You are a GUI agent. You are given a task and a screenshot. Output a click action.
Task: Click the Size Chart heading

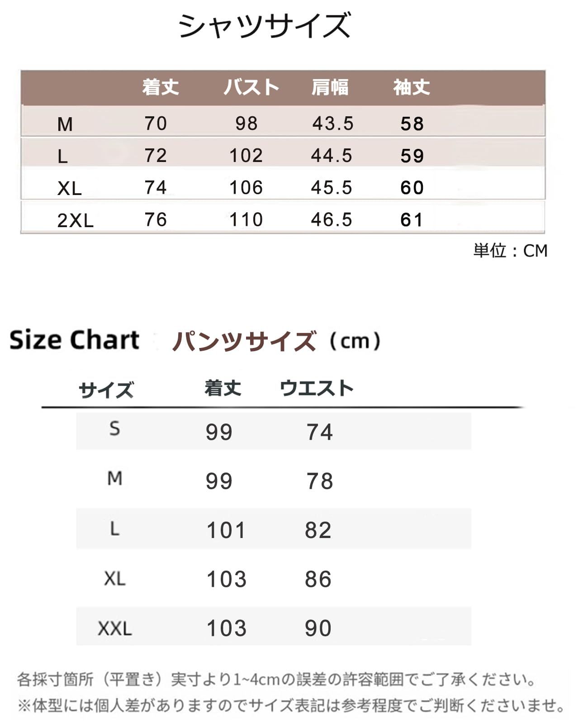click(75, 340)
